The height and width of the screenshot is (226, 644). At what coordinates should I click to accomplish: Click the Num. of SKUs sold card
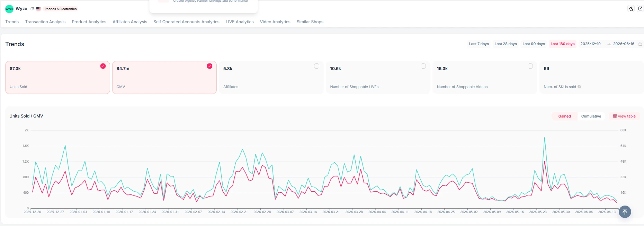[591, 78]
